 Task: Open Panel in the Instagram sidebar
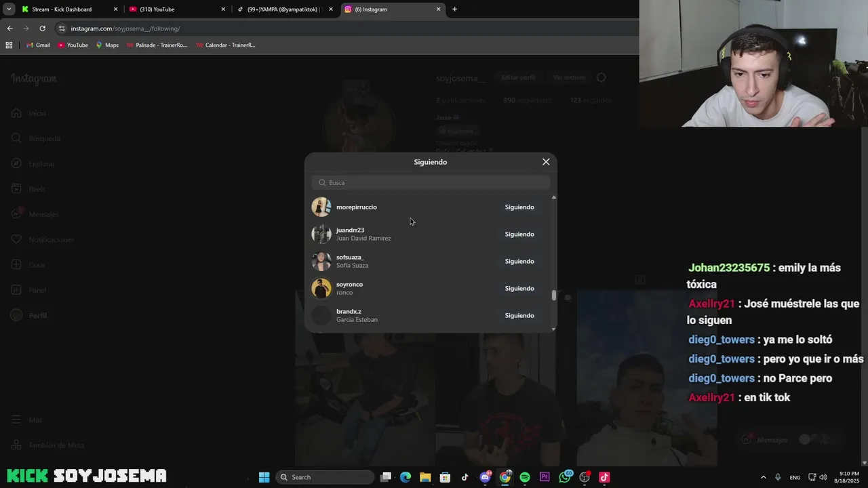(x=28, y=290)
